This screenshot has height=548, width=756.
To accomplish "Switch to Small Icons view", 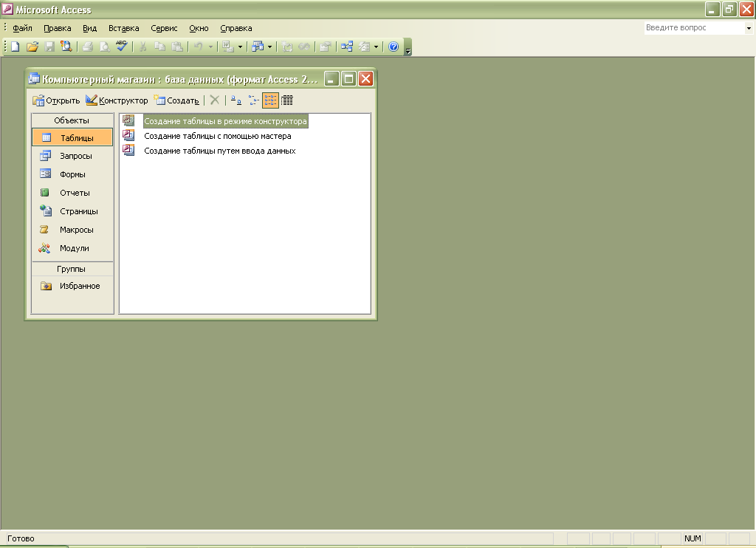I will tap(254, 100).
